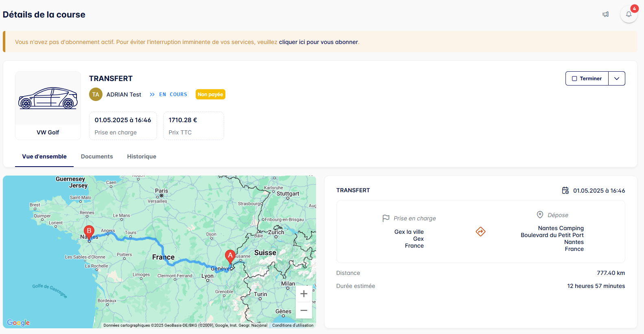Switch to the Documents tab
The height and width of the screenshot is (334, 644).
[x=97, y=156]
